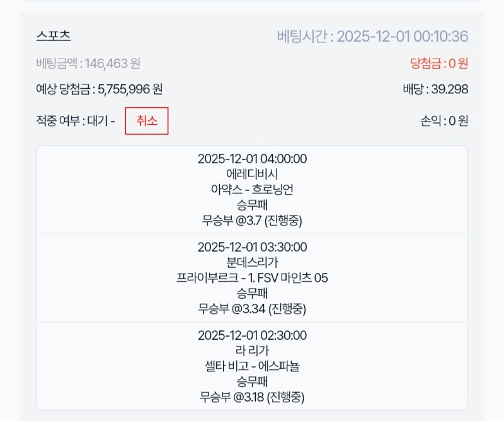Screen dimensions: 504x421
Task: Select the 무승부 @3.34 pick
Action: (x=252, y=309)
